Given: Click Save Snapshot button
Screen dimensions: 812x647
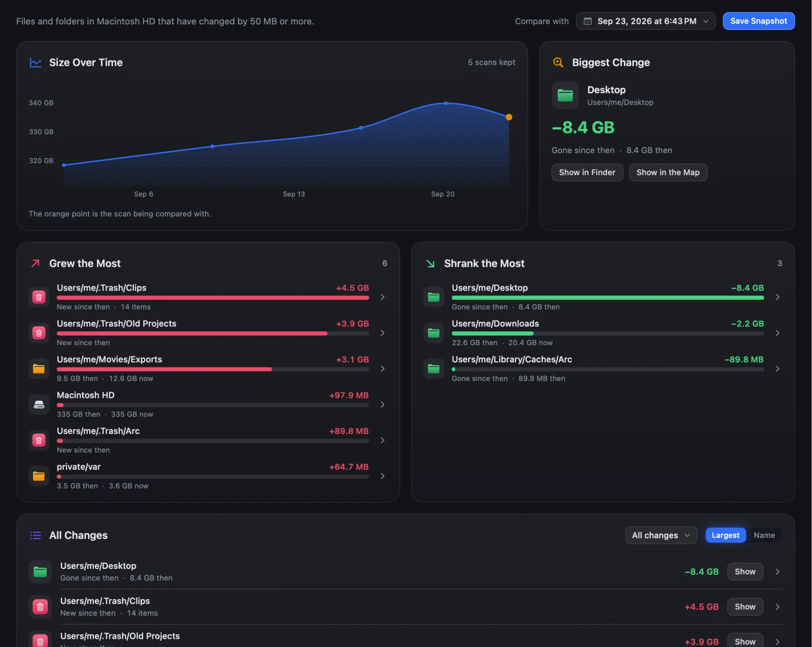Looking at the screenshot, I should pos(759,21).
